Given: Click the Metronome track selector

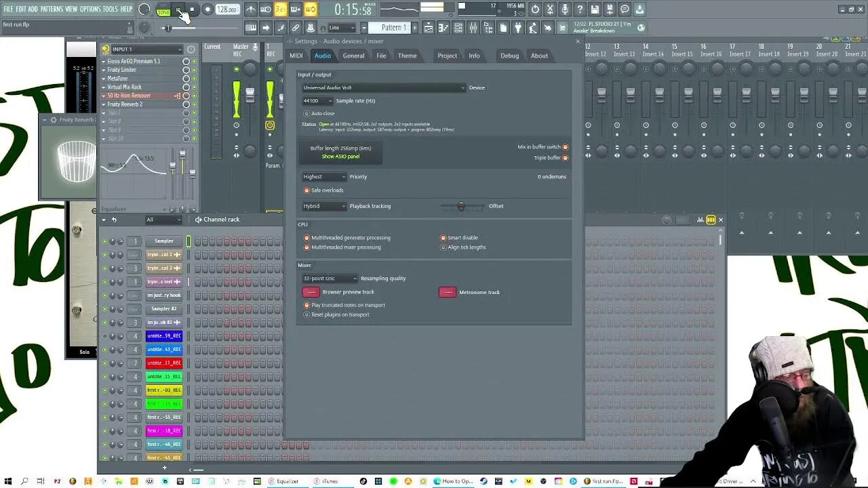Looking at the screenshot, I should point(448,292).
